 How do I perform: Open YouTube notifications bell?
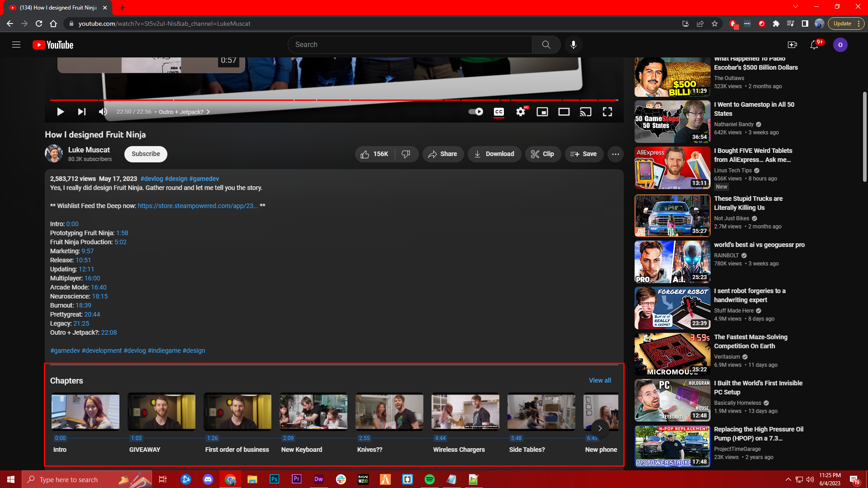point(814,45)
